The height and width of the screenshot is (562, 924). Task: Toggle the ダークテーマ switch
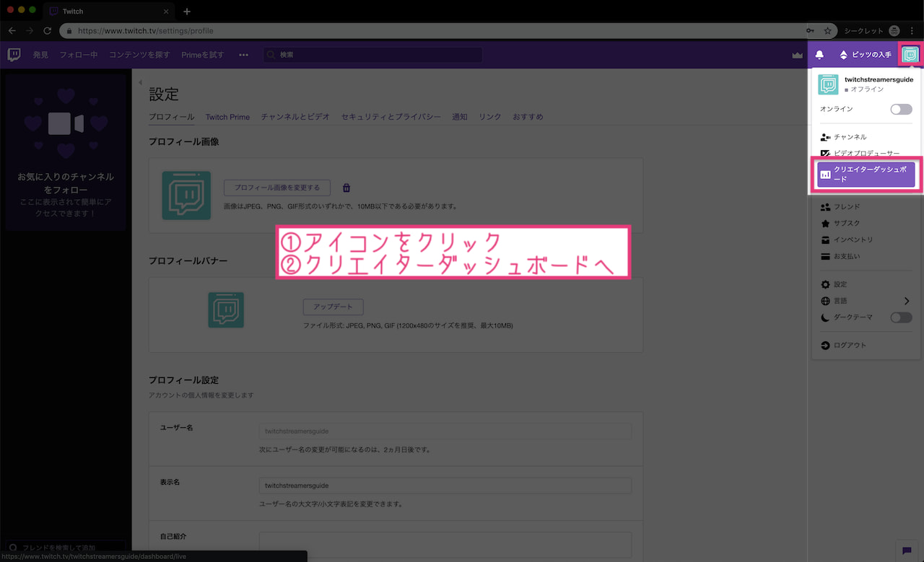click(x=901, y=317)
